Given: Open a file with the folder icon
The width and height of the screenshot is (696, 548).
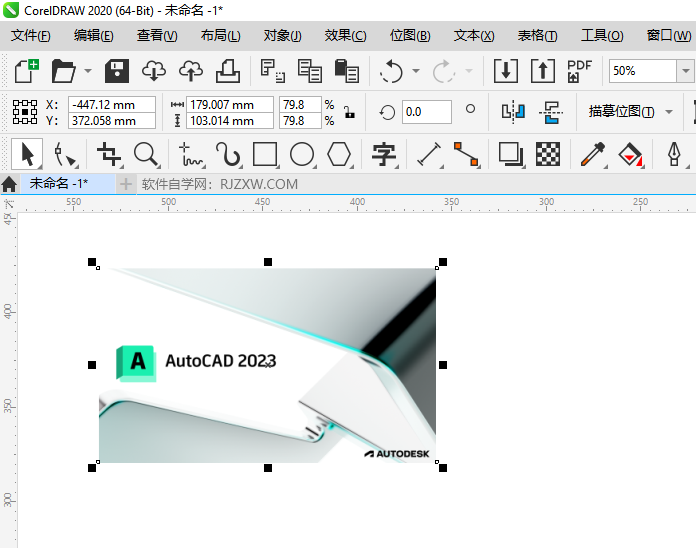Looking at the screenshot, I should (x=63, y=71).
